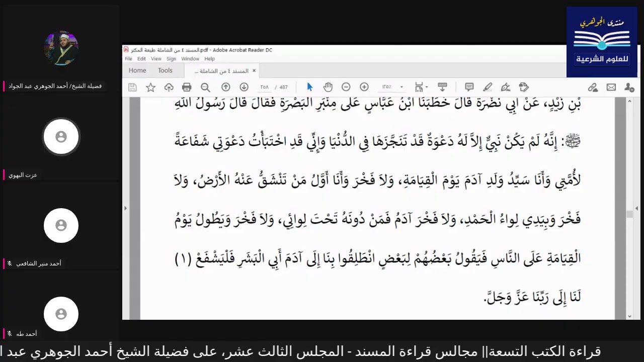
Task: Zoom out with minus icon
Action: click(346, 87)
